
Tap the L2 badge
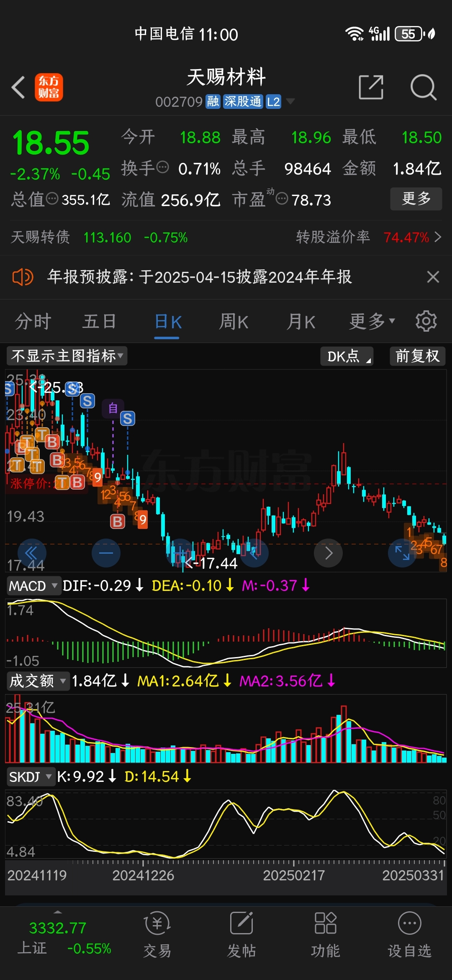point(273,101)
